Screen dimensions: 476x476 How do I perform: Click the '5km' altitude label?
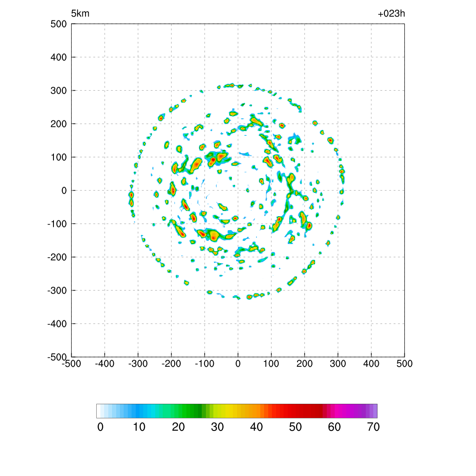pyautogui.click(x=80, y=13)
